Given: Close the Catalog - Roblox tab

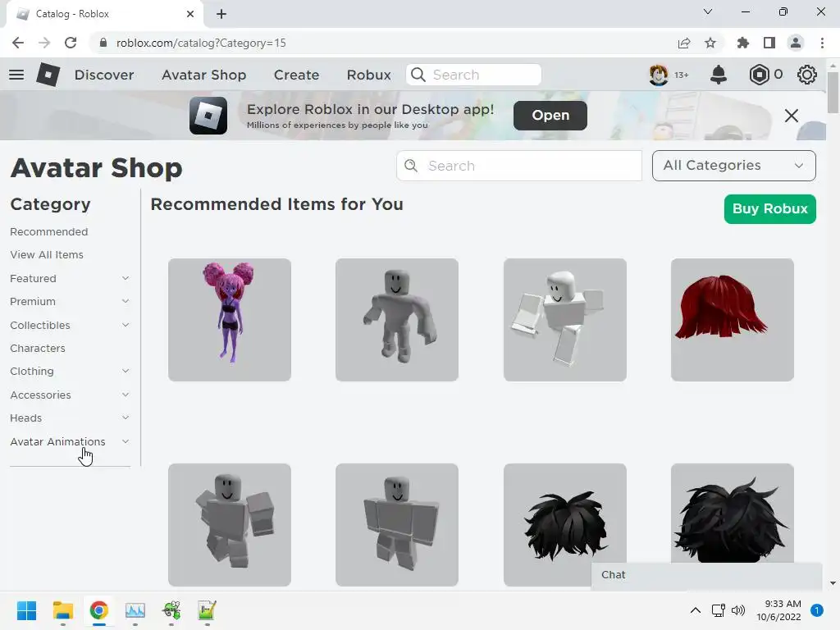Looking at the screenshot, I should 190,14.
